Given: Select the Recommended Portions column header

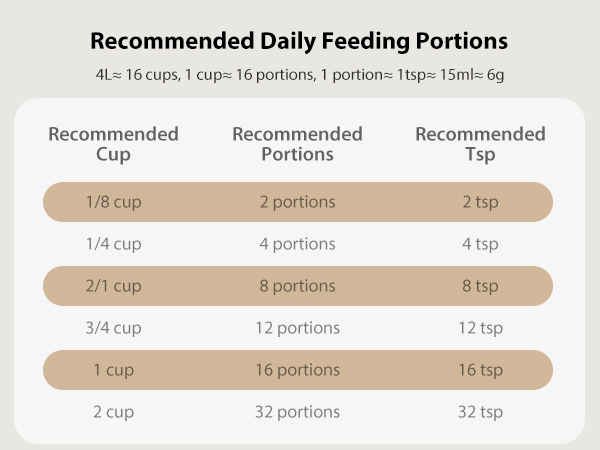Looking at the screenshot, I should (297, 144).
